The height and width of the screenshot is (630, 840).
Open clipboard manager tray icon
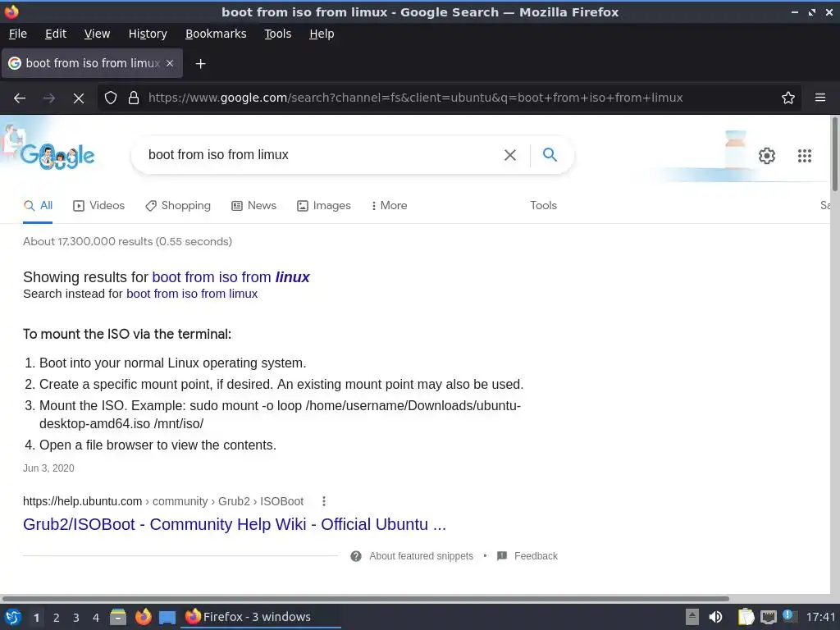(745, 617)
